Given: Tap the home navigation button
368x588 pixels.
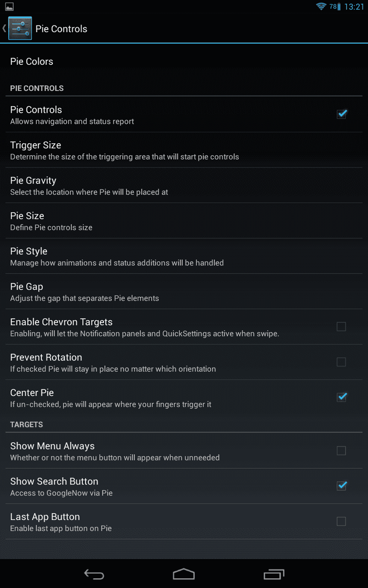Looking at the screenshot, I should (x=184, y=574).
